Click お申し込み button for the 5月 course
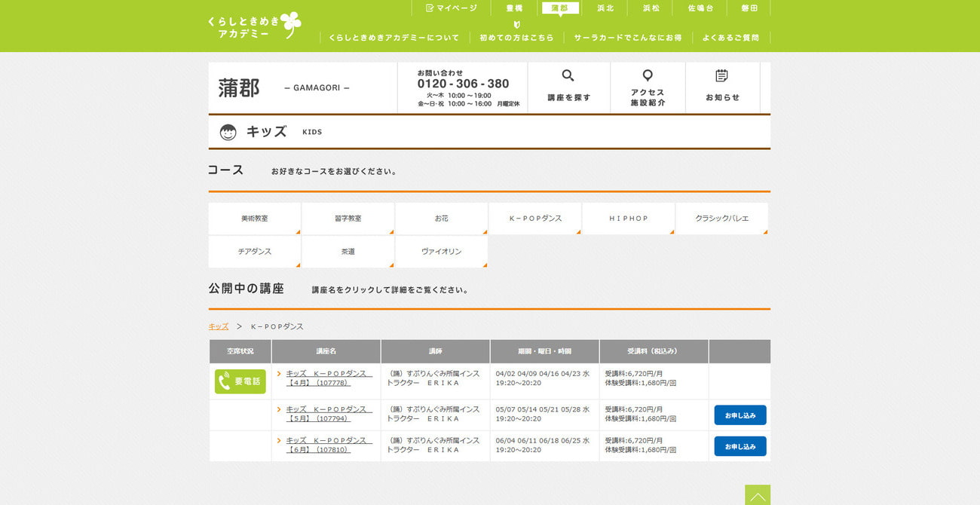The width and height of the screenshot is (980, 505). click(x=740, y=415)
